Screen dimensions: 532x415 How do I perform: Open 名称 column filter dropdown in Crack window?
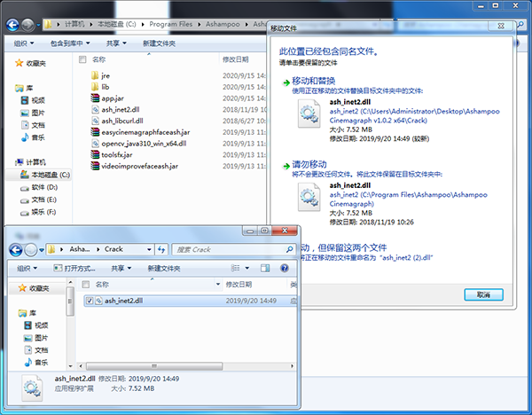(x=218, y=285)
